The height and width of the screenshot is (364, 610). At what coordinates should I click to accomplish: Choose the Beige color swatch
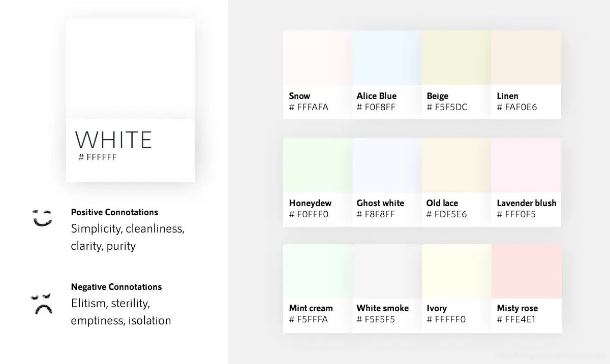coord(456,58)
